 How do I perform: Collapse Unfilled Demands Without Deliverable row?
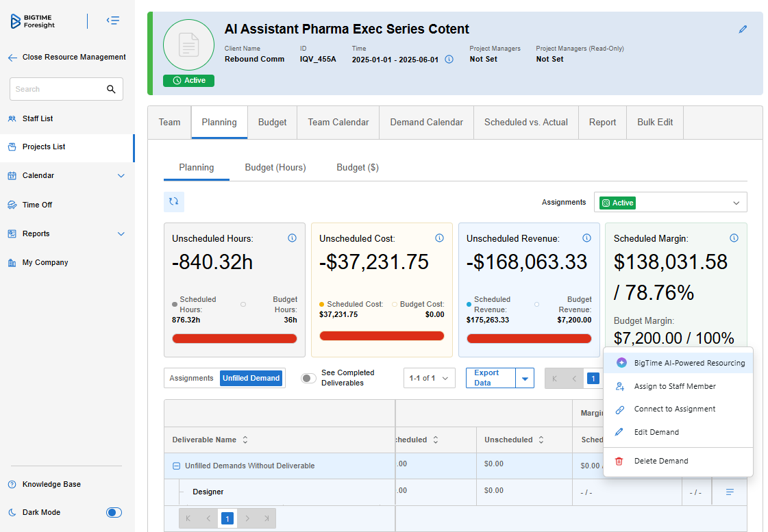[x=176, y=466]
